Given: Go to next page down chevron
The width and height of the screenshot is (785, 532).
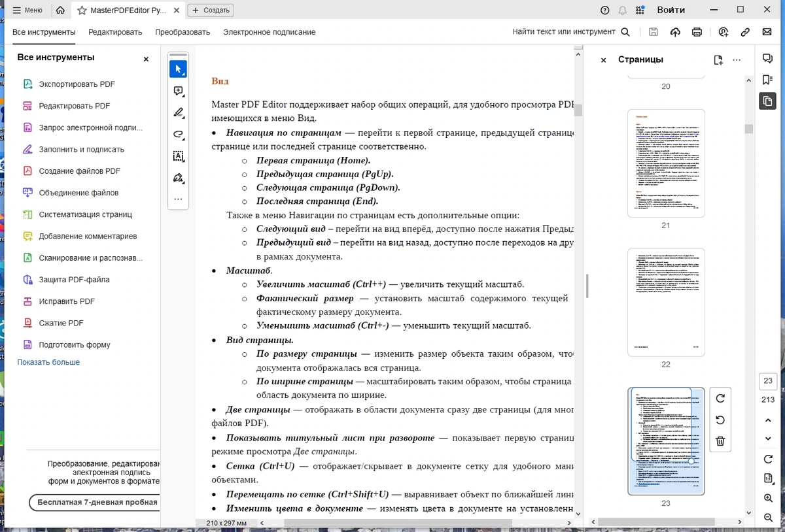Looking at the screenshot, I should point(768,438).
